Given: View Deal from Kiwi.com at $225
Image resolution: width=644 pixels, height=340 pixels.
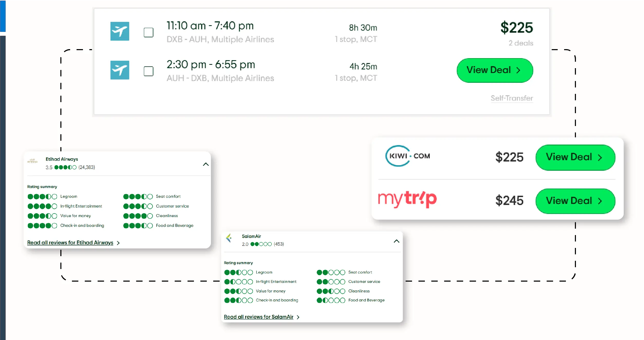Looking at the screenshot, I should point(575,157).
